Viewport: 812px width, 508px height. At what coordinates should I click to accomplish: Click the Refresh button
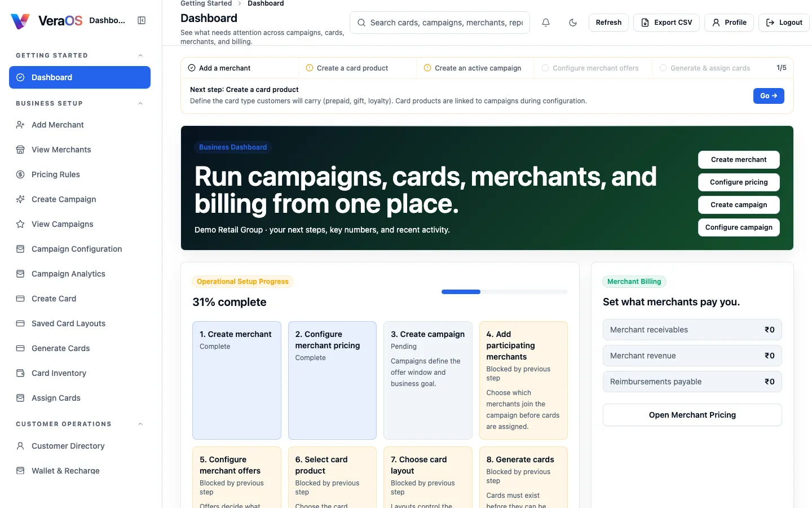tap(608, 23)
